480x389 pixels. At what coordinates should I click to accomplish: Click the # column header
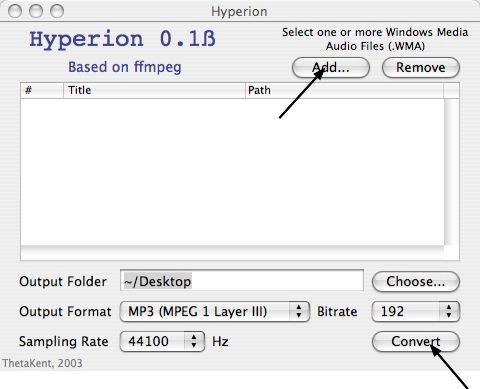[x=42, y=90]
